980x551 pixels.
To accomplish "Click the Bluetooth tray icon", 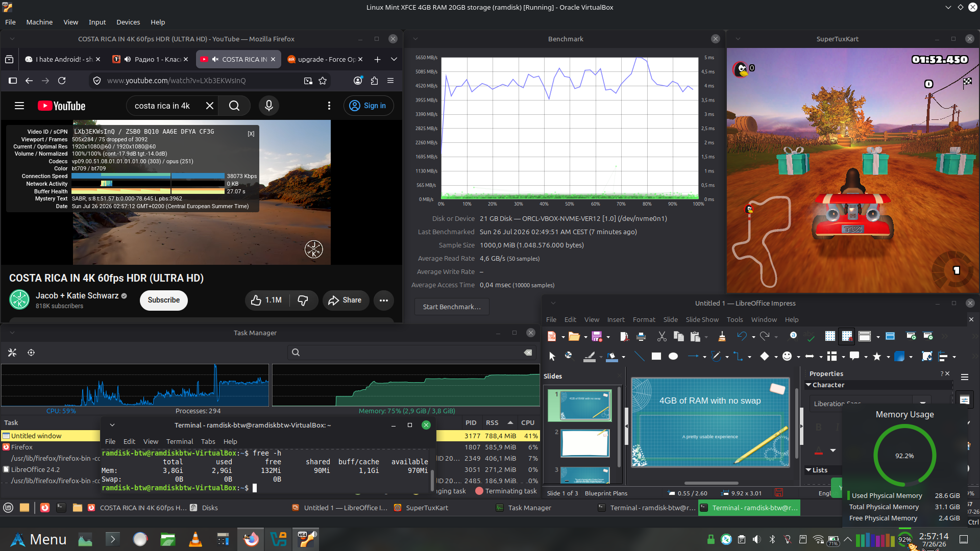I will click(x=772, y=539).
